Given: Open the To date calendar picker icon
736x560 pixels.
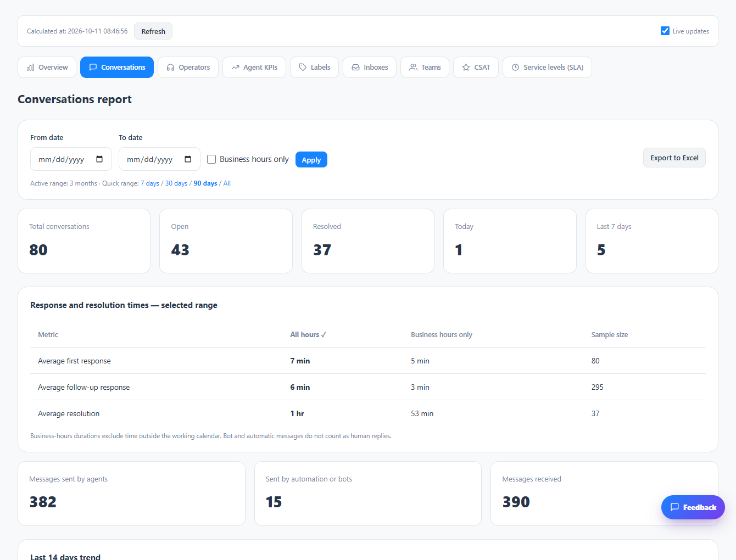Looking at the screenshot, I should (188, 159).
